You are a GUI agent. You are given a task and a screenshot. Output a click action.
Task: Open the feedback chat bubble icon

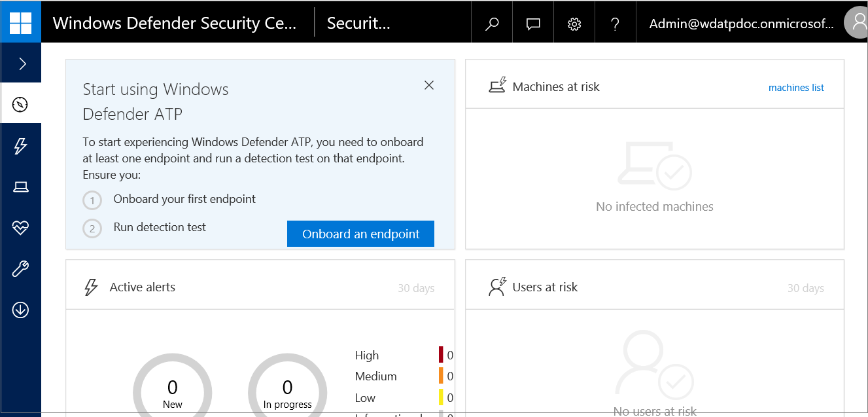[533, 24]
